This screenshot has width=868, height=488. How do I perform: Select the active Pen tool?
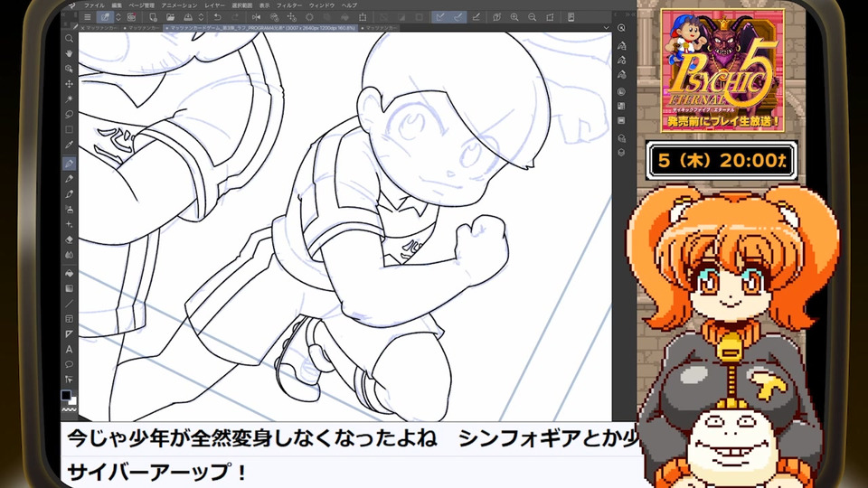[70, 164]
